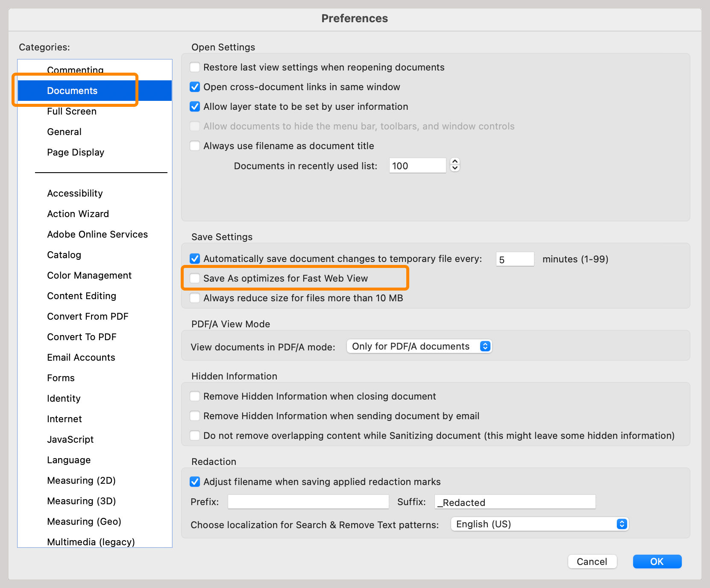Screen dimensions: 710x588
Task: Uncheck Adjust filename when saving redaction marks
Action: (195, 482)
